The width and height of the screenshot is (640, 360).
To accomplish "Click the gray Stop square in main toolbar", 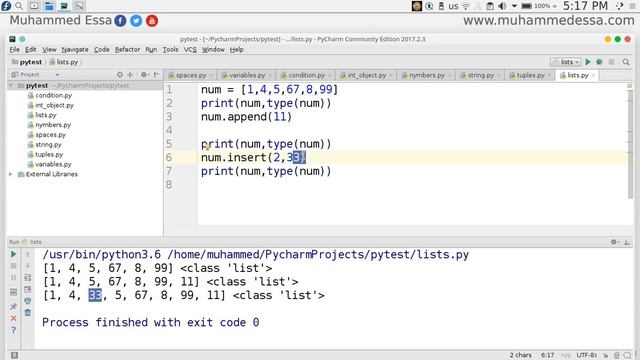I will coord(611,62).
